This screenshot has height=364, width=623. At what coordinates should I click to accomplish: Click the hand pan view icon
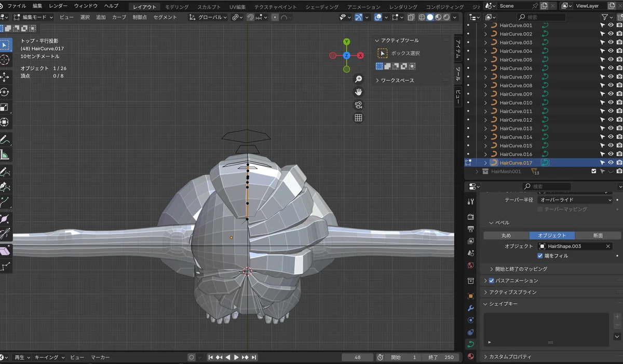[x=358, y=92]
